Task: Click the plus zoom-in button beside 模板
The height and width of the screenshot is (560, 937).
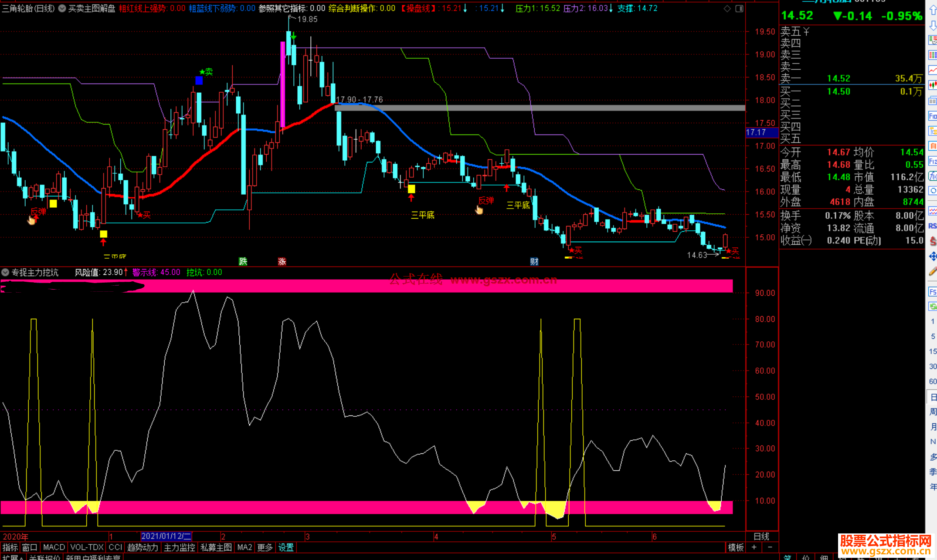Action: coord(754,547)
